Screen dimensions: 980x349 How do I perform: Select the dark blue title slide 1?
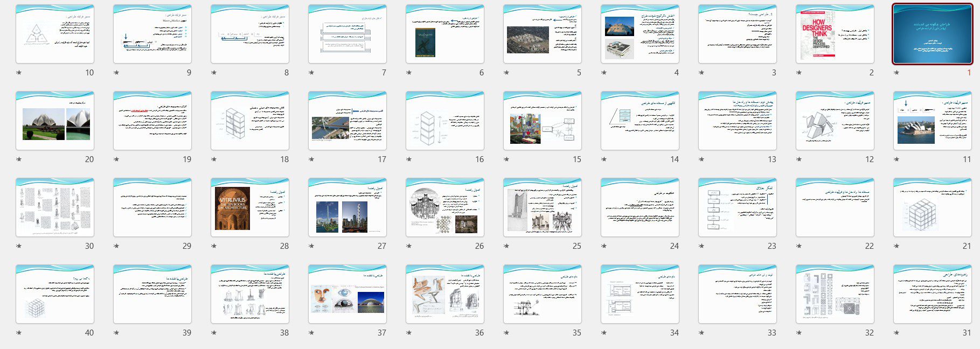pyautogui.click(x=932, y=34)
